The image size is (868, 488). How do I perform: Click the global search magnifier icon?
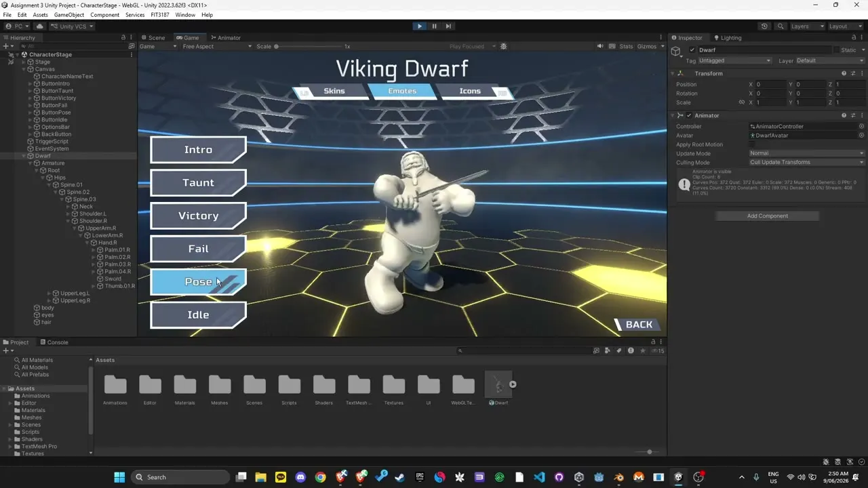point(779,26)
